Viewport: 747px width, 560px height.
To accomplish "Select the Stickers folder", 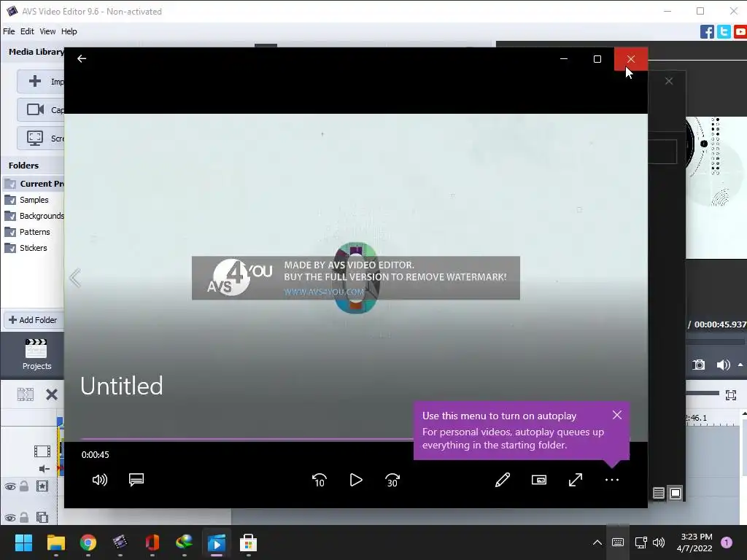I will click(26, 248).
